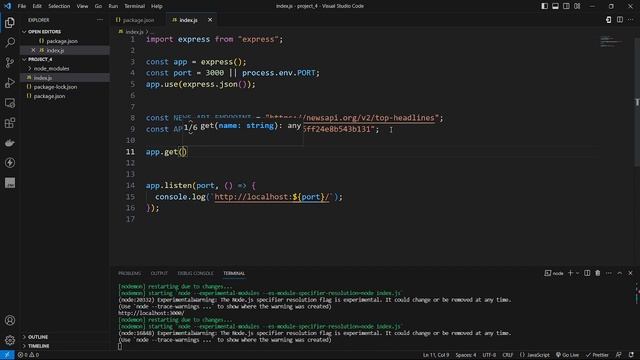This screenshot has width=640, height=360.
Task: Open terminal launch profile dropdown arrow
Action: (x=577, y=273)
